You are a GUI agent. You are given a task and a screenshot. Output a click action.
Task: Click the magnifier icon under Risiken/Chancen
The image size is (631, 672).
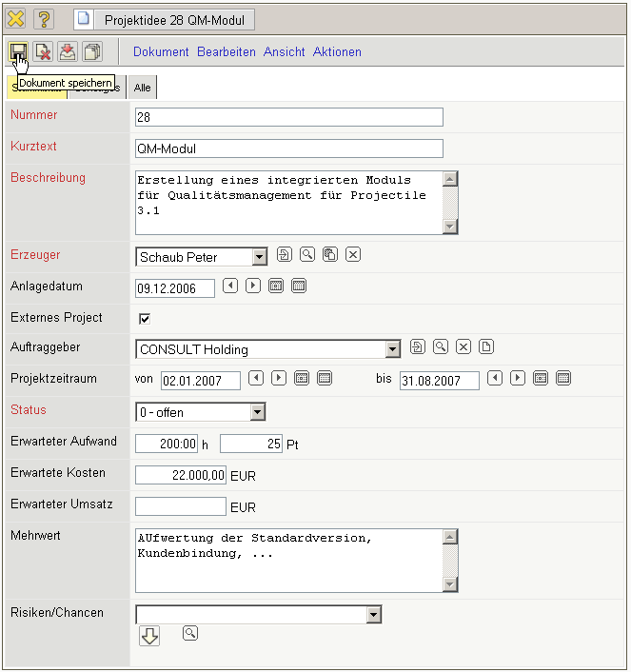(190, 633)
